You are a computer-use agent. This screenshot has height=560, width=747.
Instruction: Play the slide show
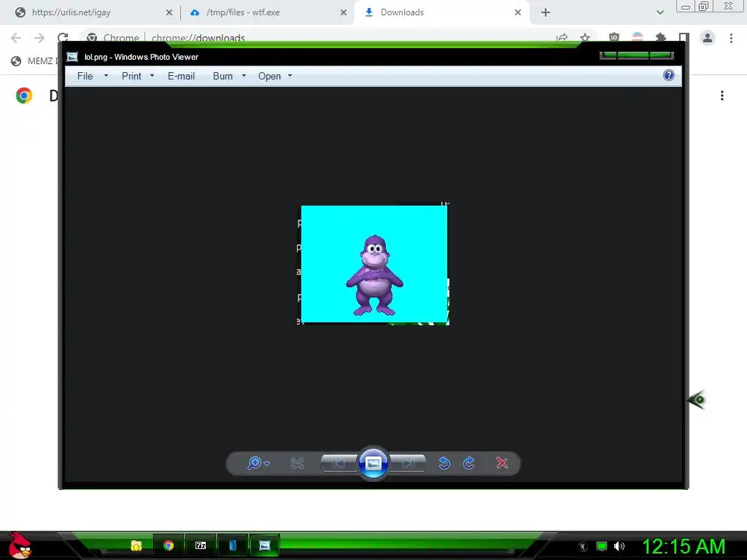coord(373,463)
